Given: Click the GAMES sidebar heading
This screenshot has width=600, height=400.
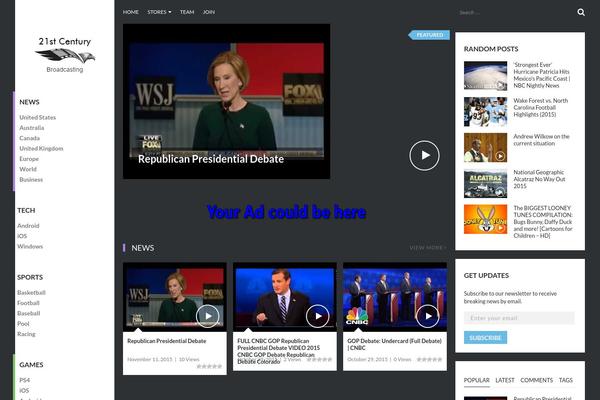Looking at the screenshot, I should (31, 365).
